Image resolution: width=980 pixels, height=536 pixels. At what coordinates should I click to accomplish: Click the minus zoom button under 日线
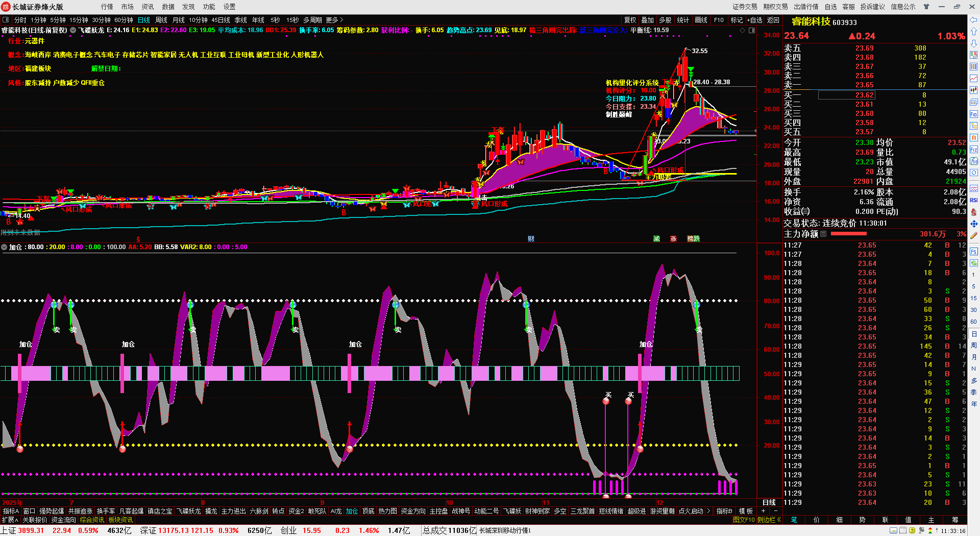(776, 511)
